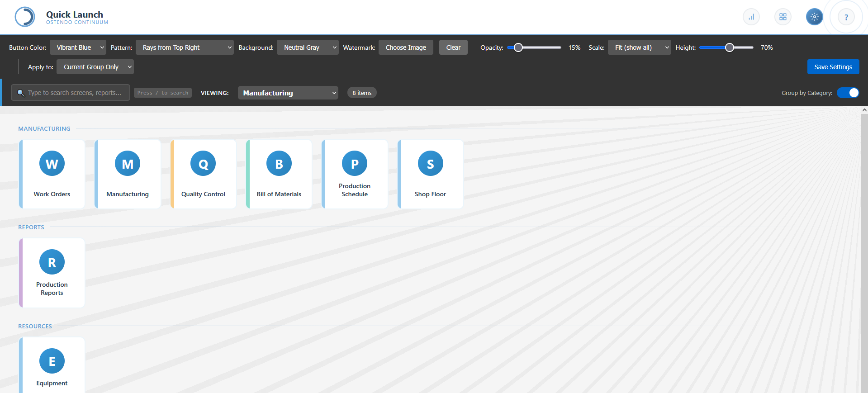Screen dimensions: 868x393
Task: Open the Shop Floor tile
Action: coord(430,174)
